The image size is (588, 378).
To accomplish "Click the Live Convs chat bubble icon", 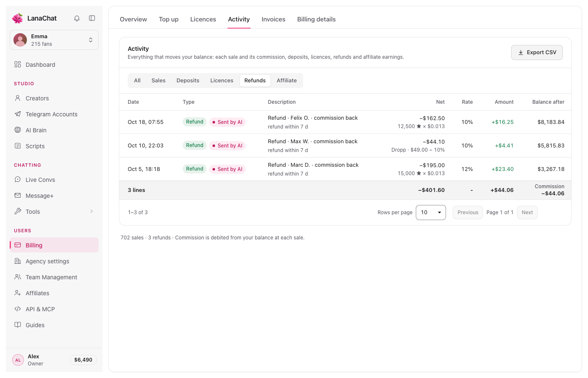I will point(18,179).
